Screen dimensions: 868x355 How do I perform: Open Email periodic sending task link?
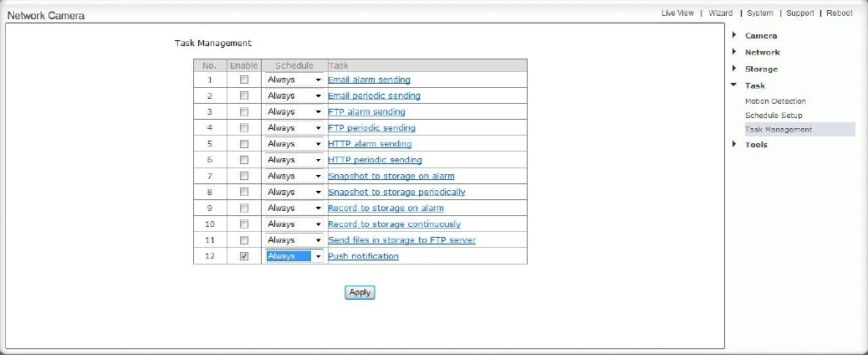pyautogui.click(x=375, y=96)
